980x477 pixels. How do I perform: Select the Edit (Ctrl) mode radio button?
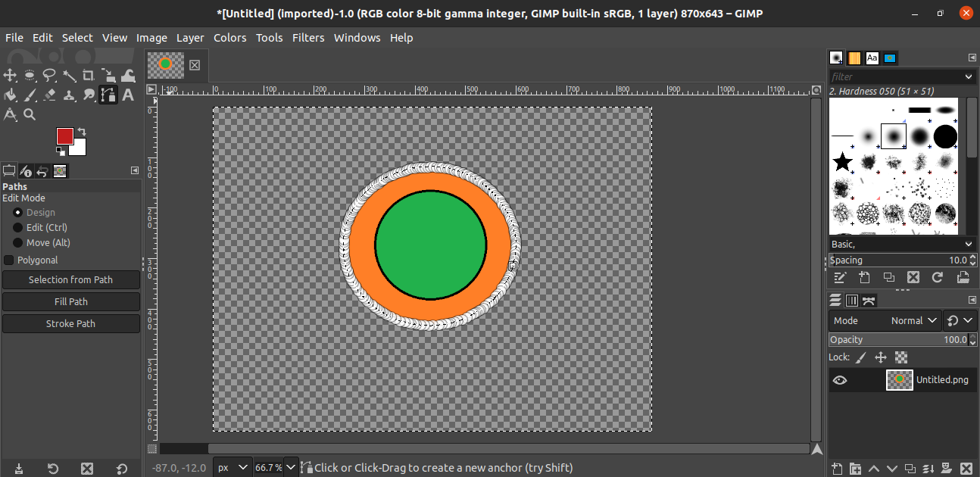[18, 227]
